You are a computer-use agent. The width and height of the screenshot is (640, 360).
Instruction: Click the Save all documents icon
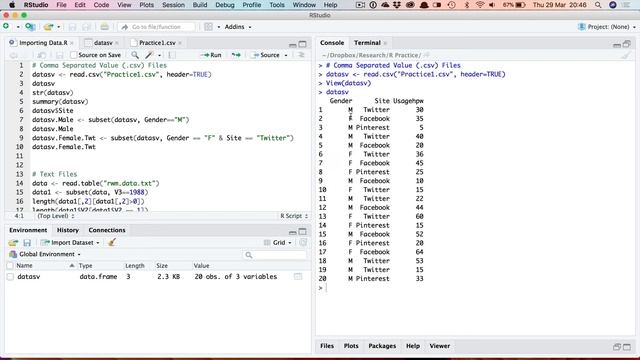[87, 27]
